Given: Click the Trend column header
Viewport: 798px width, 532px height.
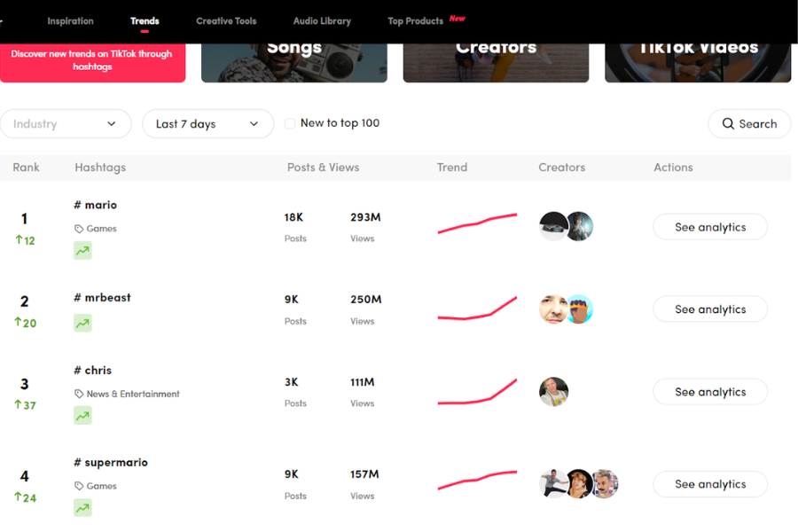Looking at the screenshot, I should pos(452,168).
